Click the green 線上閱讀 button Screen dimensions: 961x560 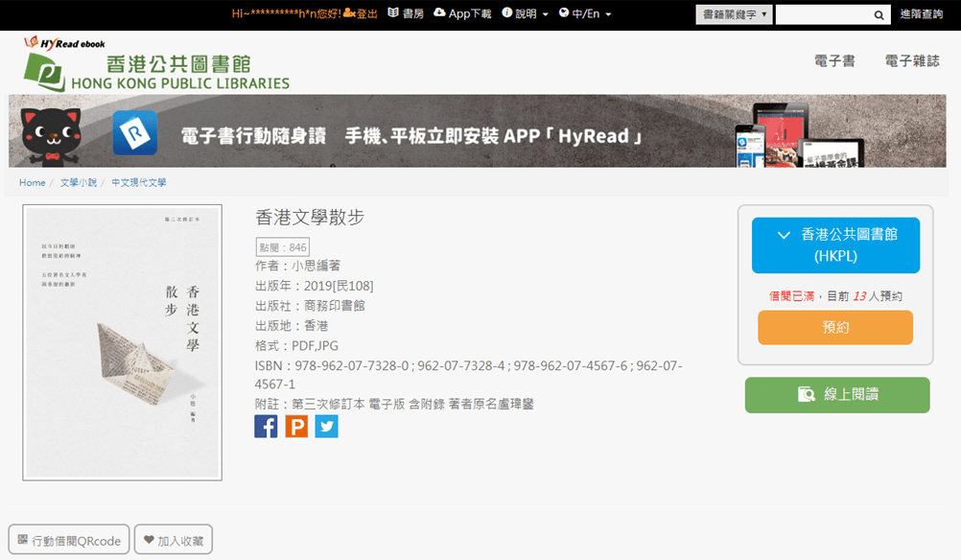pos(836,394)
